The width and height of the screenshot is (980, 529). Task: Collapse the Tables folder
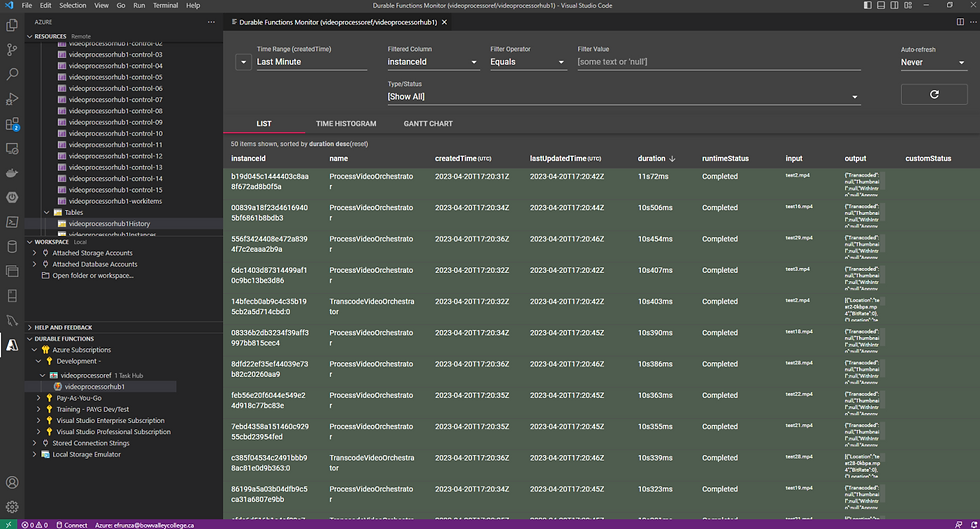47,213
